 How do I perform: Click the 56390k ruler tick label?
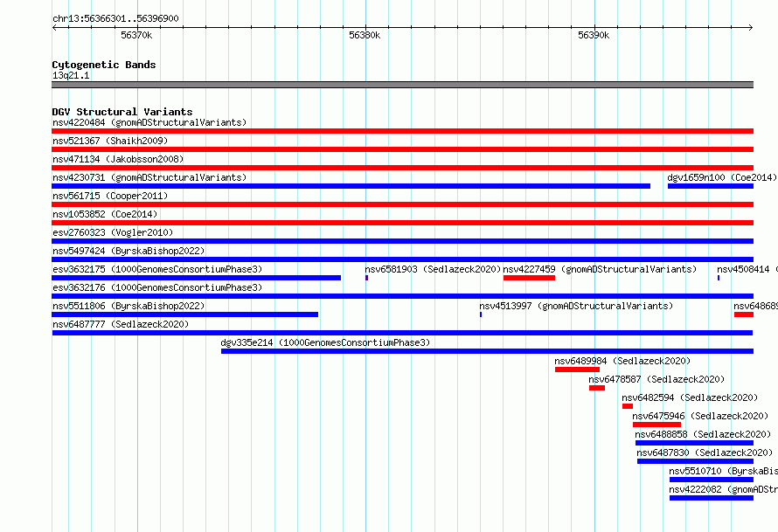[x=594, y=35]
